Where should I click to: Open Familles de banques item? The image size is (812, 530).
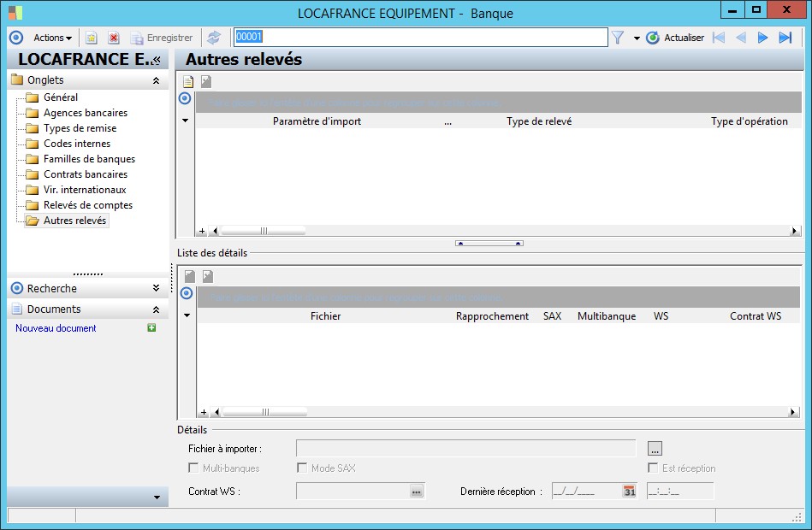(x=89, y=159)
